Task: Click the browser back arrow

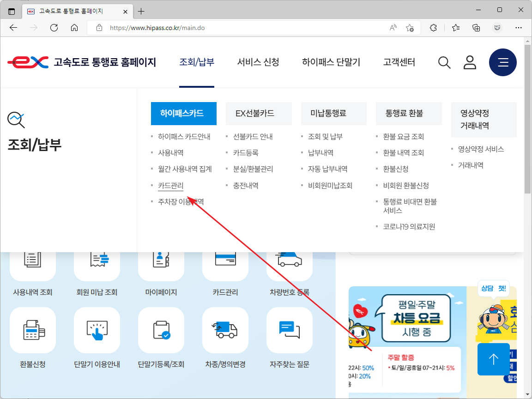Action: (13, 28)
